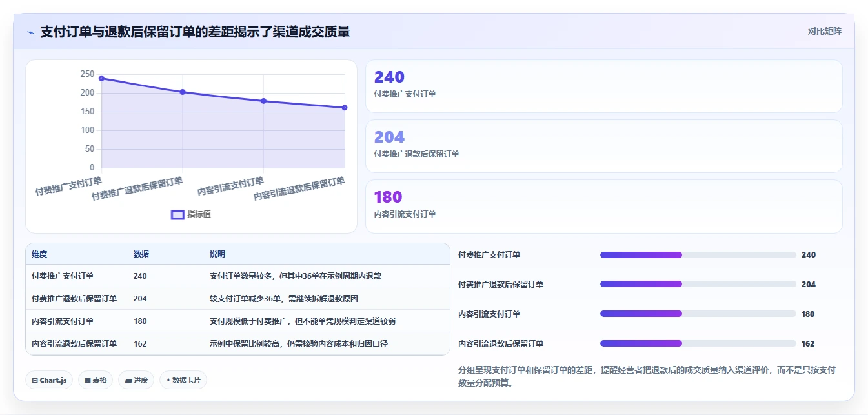Click the Chart.js chip
Screen dimensions: 868x415
49,380
